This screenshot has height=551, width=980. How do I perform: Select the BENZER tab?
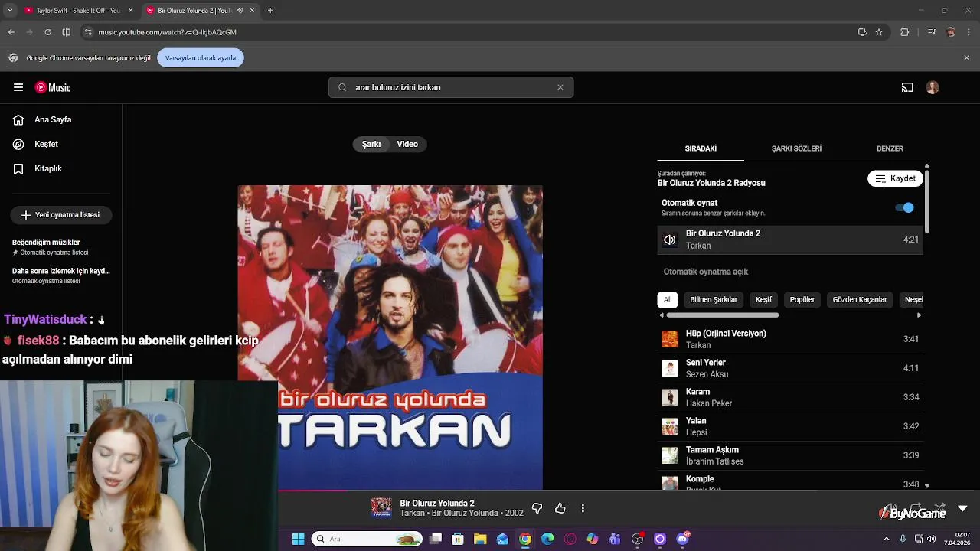tap(890, 148)
